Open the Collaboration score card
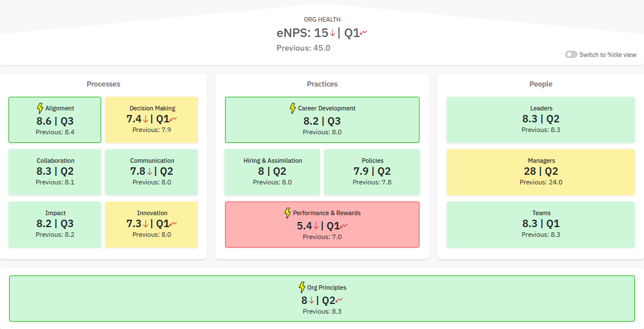The image size is (644, 329). (x=55, y=171)
